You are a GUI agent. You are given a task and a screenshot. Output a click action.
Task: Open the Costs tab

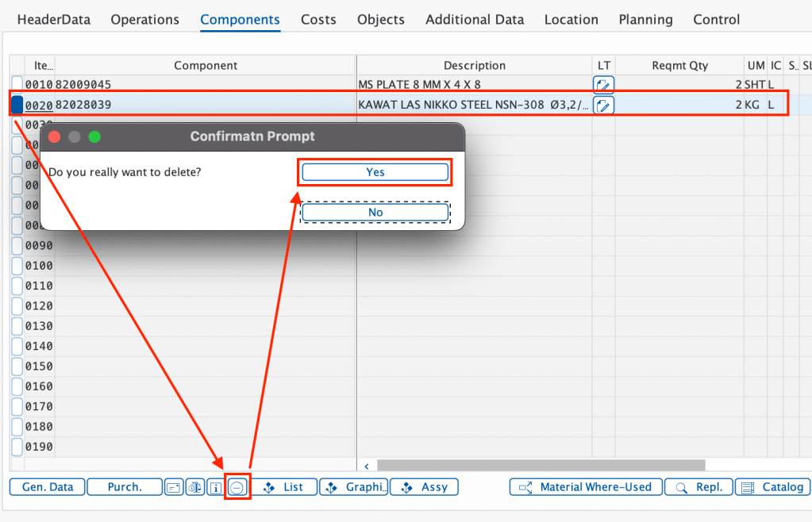tap(318, 20)
